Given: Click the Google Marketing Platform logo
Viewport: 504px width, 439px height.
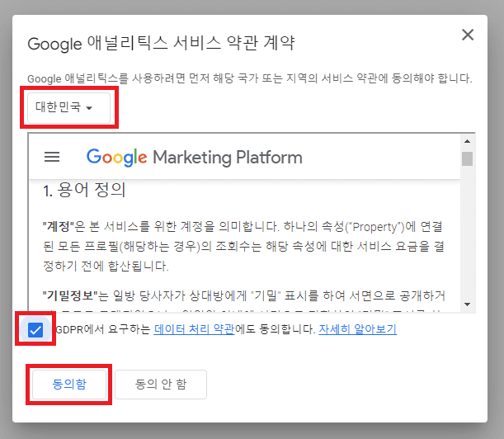Looking at the screenshot, I should [x=194, y=158].
